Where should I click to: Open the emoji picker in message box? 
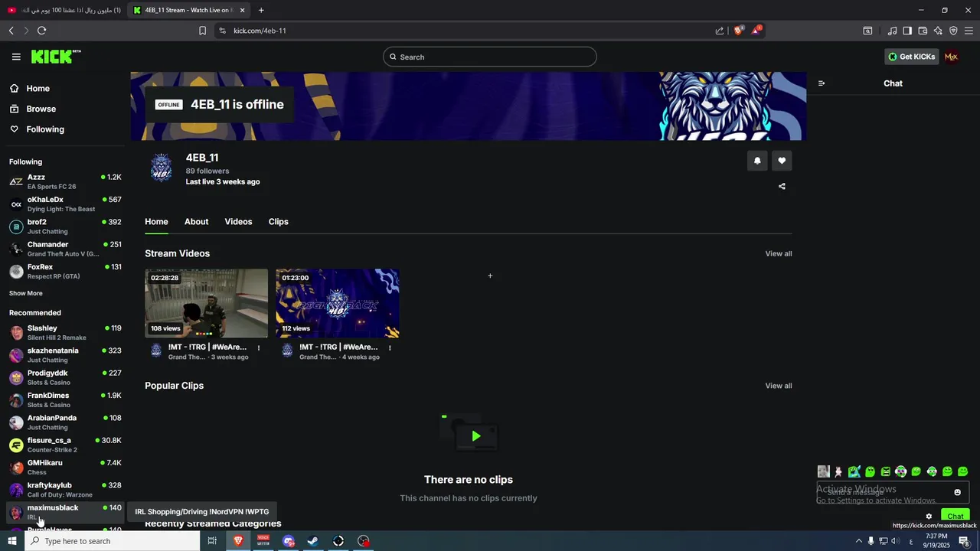(x=957, y=492)
